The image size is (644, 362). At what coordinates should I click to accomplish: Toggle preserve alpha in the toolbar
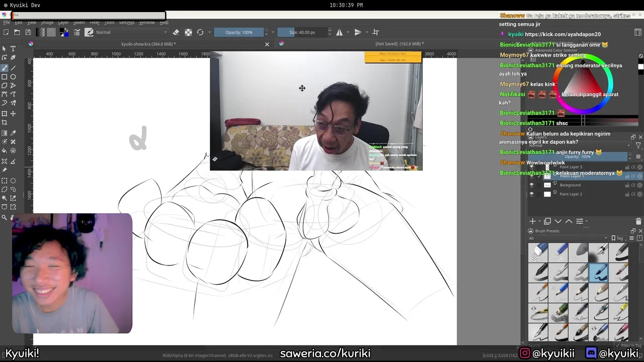click(x=188, y=32)
